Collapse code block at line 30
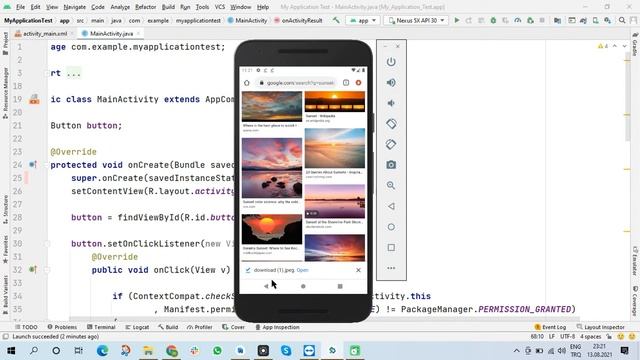This screenshot has width=640, height=360. pos(47,244)
